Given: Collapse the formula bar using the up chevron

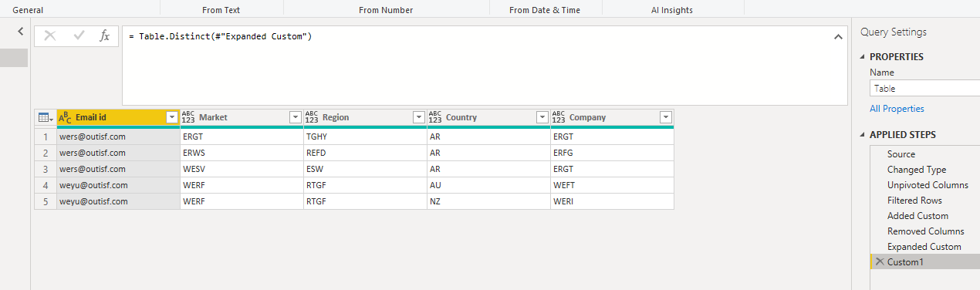Looking at the screenshot, I should coord(838,37).
